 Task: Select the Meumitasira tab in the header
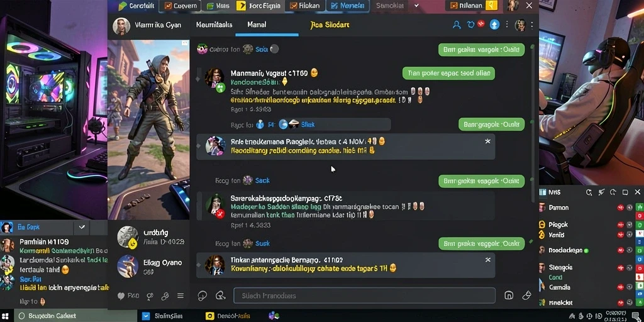point(214,25)
